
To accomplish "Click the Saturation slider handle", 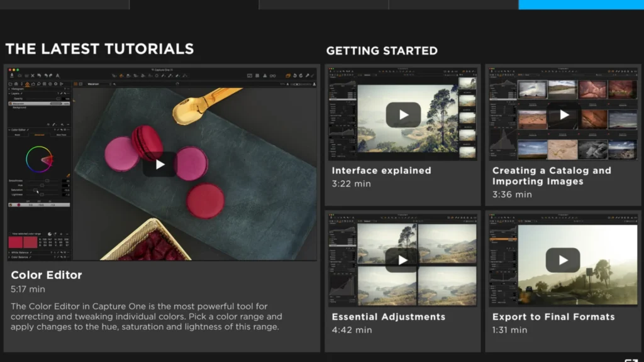I will coord(36,190).
